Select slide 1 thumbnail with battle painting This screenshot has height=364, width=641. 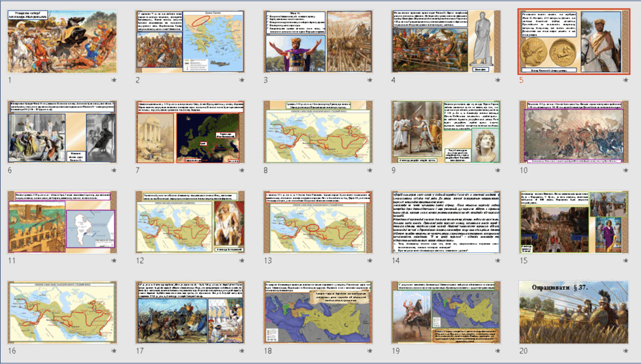[x=62, y=42]
